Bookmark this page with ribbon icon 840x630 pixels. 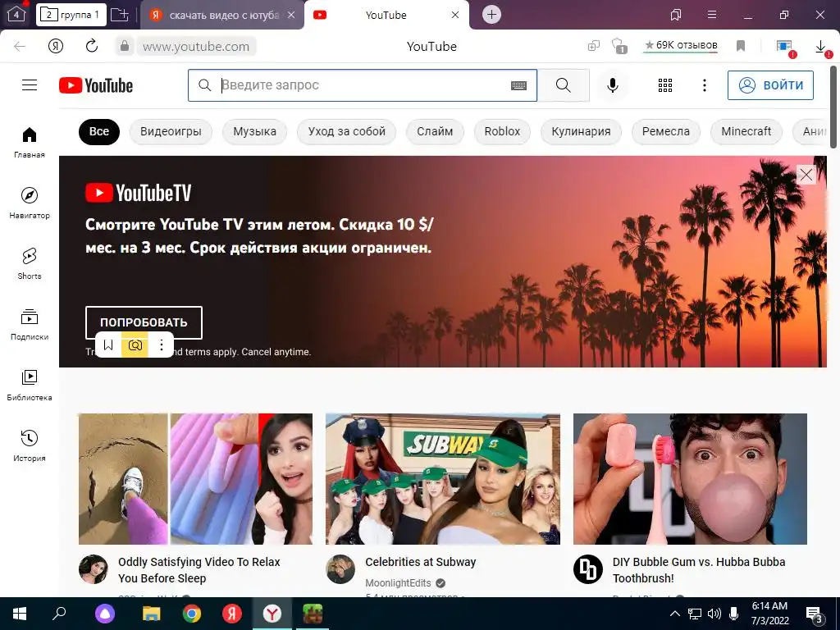(x=741, y=46)
